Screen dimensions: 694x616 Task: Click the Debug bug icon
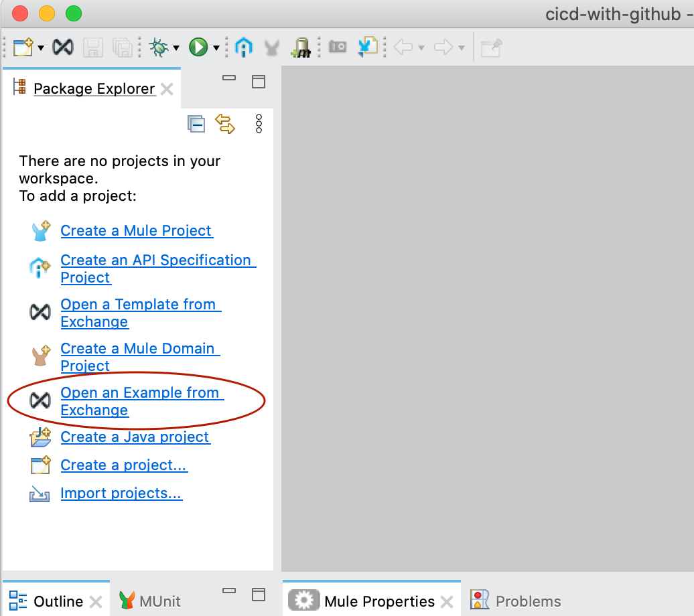(159, 47)
